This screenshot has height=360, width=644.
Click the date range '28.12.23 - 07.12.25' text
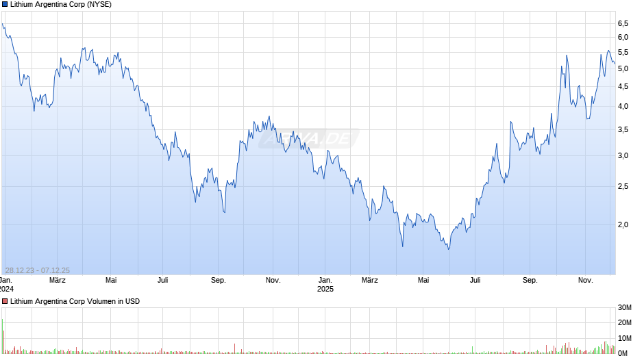tap(38, 270)
